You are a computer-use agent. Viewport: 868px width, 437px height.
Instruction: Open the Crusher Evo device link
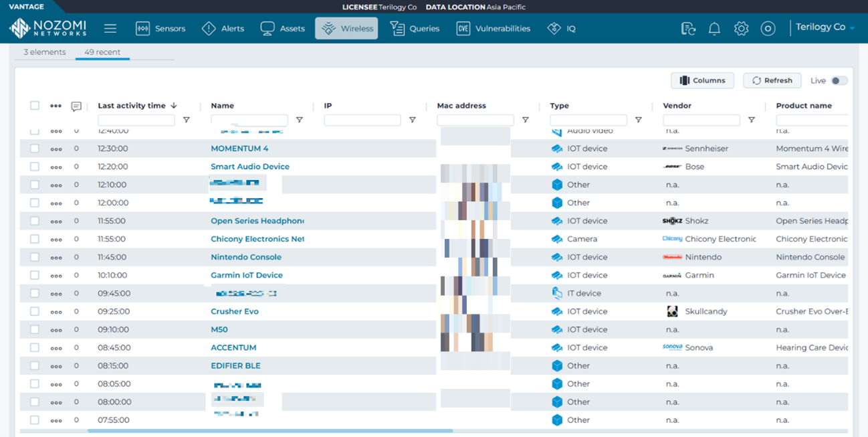(235, 311)
